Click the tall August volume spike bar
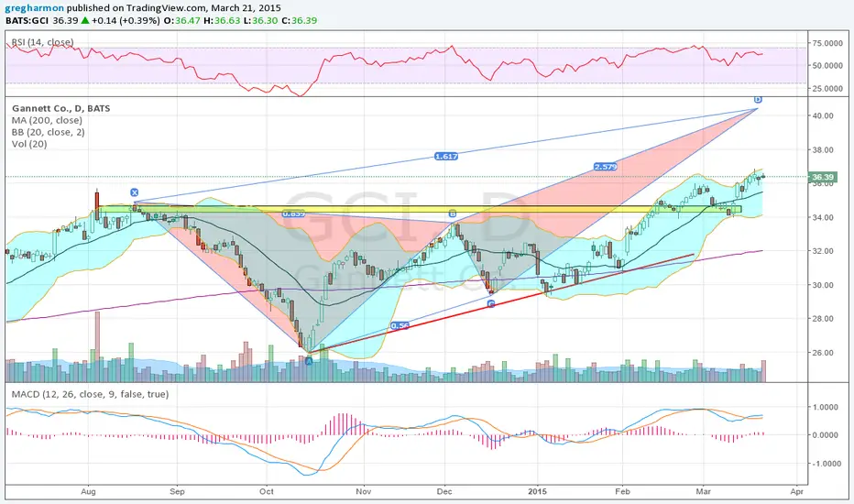 point(97,346)
